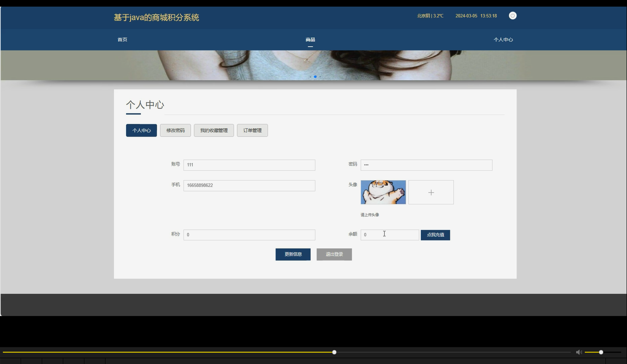Open the 商品 navigation item
Viewport: 627px width, 364px height.
pos(310,39)
